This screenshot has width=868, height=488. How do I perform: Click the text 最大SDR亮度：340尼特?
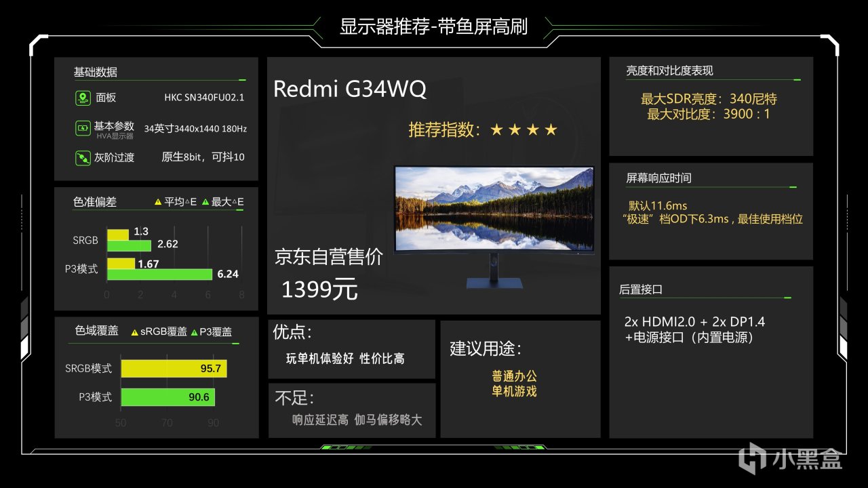coord(709,99)
